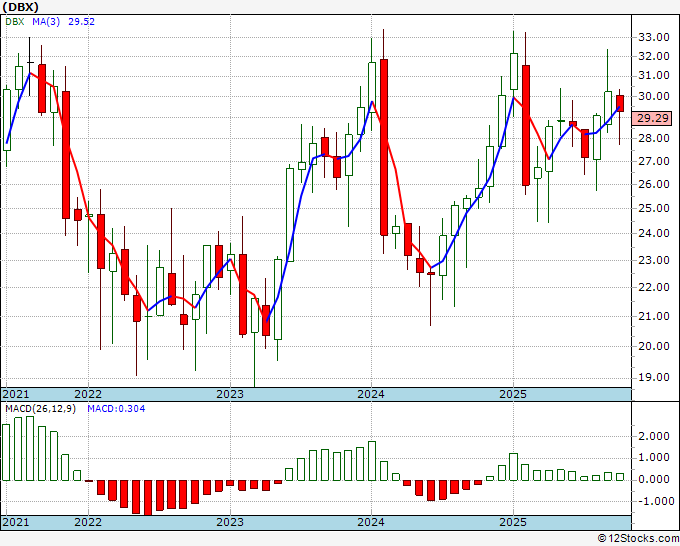680x546 pixels.
Task: Click the 31.00 price axis label
Action: click(x=654, y=76)
